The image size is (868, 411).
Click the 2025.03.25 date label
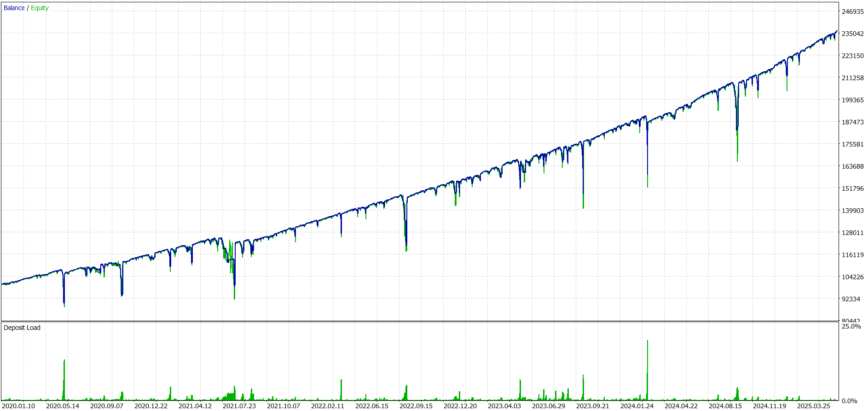point(814,406)
